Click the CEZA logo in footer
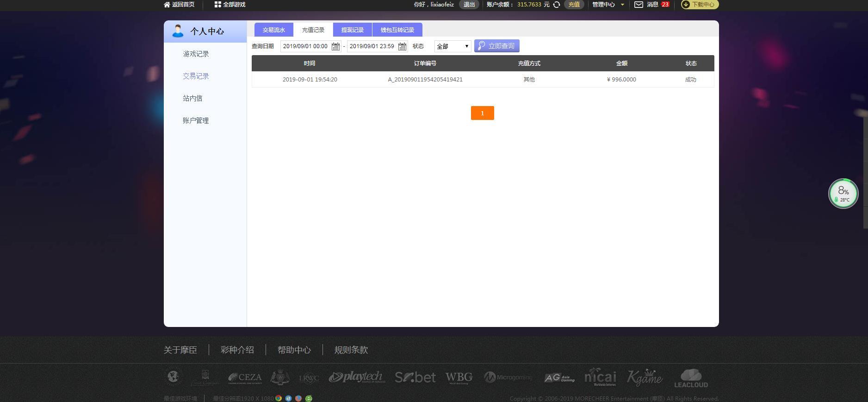This screenshot has width=868, height=402. point(245,378)
